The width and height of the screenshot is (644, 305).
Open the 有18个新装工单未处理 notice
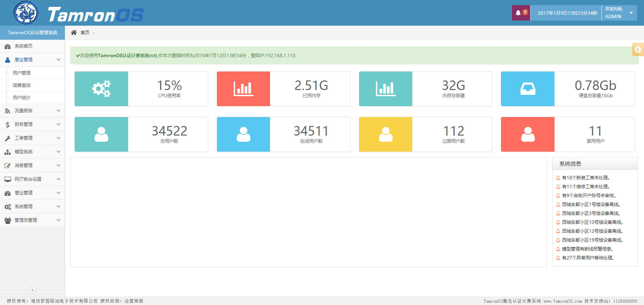coord(586,178)
